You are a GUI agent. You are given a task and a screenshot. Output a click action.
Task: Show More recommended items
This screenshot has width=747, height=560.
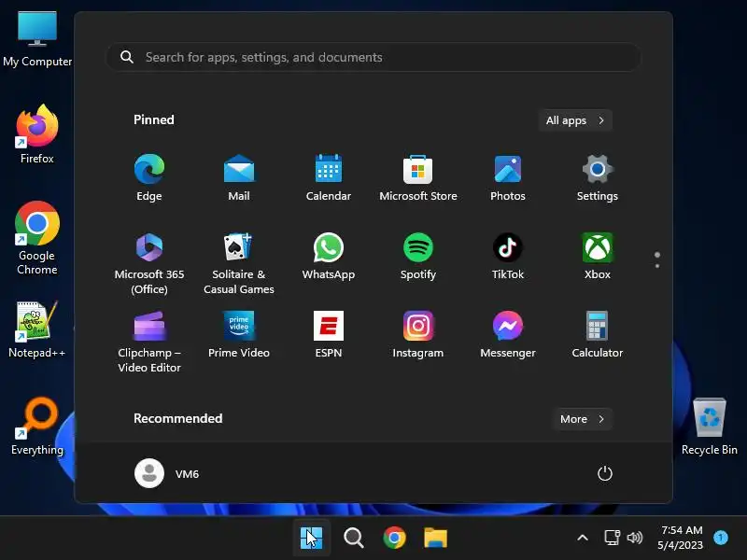point(582,419)
